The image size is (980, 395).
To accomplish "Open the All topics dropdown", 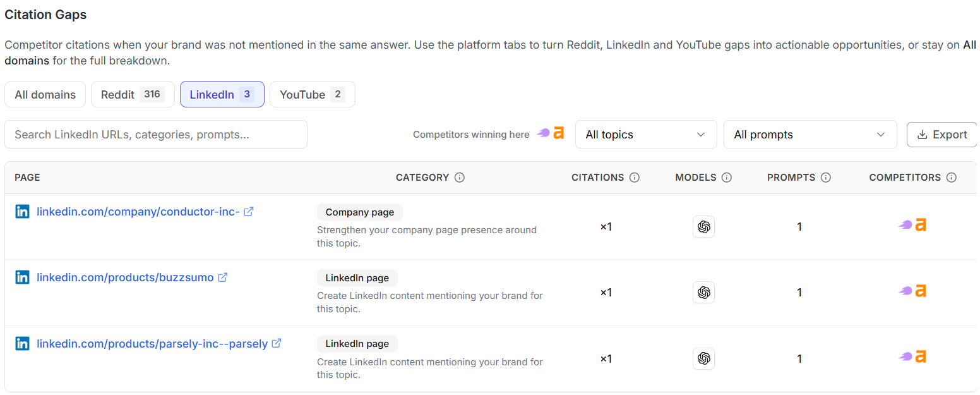I will tap(646, 135).
